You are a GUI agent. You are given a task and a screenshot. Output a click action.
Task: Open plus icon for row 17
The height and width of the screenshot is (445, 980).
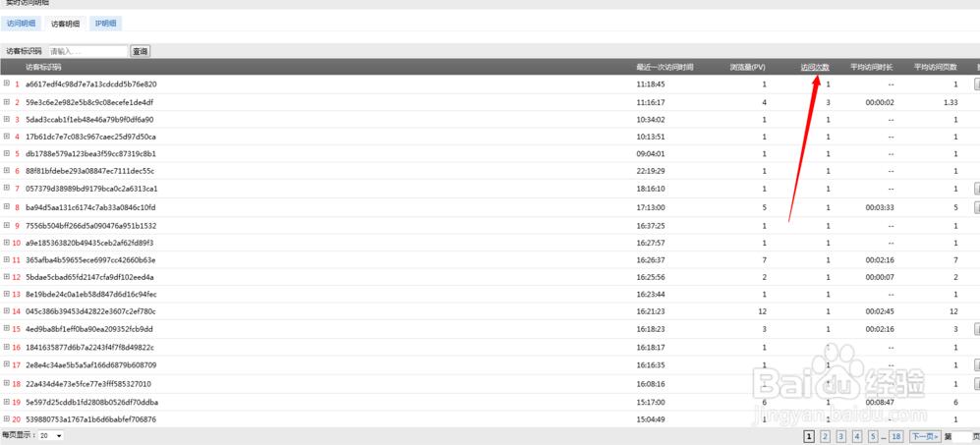point(7,363)
